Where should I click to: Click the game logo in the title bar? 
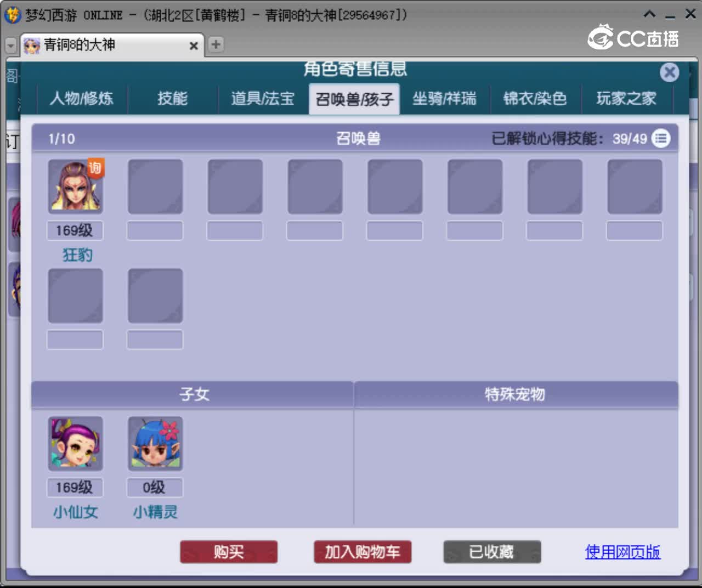coord(12,15)
